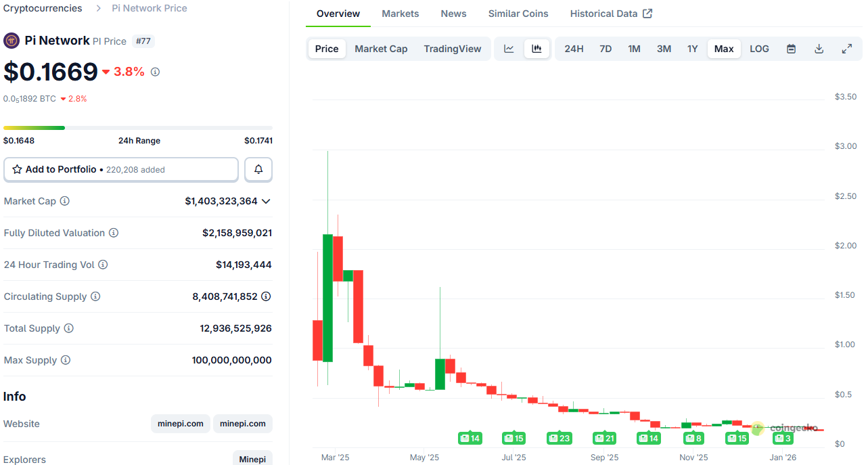Open the News tab
This screenshot has height=465, width=868.
[453, 13]
